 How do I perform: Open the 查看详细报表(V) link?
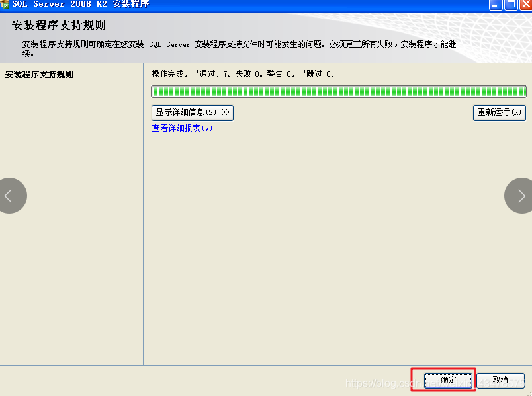point(183,128)
